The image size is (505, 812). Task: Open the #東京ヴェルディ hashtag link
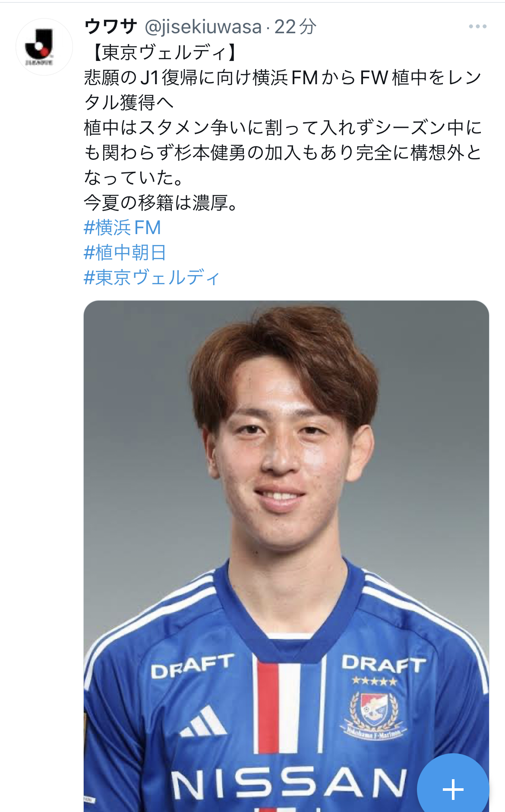pos(152,277)
